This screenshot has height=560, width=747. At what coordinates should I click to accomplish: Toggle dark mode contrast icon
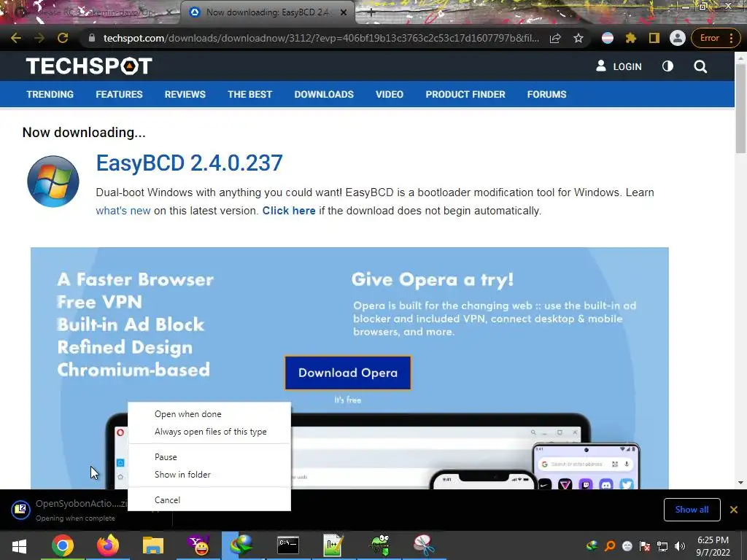(x=668, y=66)
